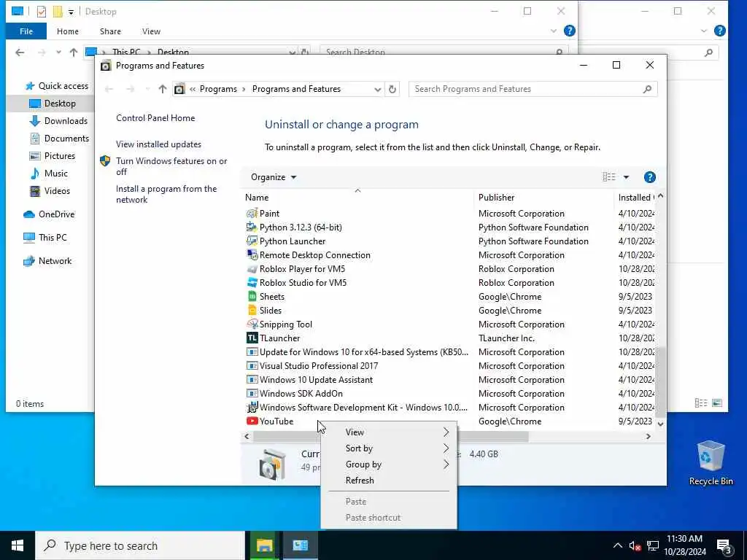Click the Programs and Features help icon
This screenshot has height=560, width=747.
point(649,177)
